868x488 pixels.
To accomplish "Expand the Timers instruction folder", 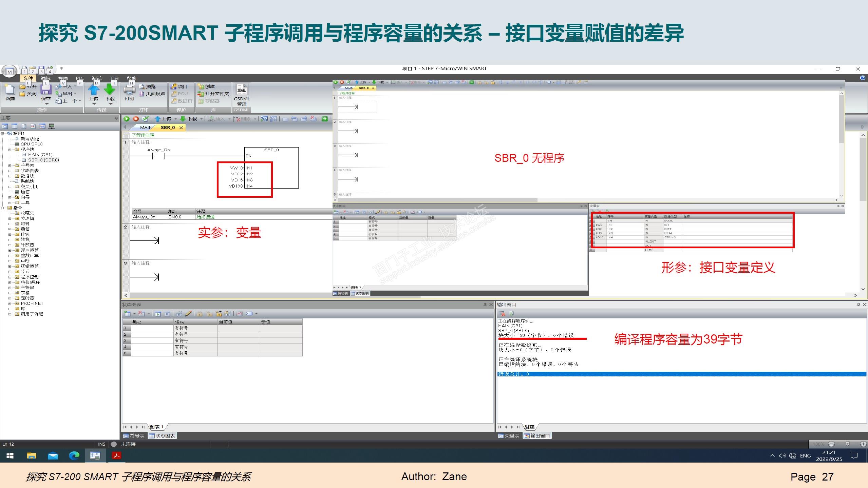I will tap(10, 298).
